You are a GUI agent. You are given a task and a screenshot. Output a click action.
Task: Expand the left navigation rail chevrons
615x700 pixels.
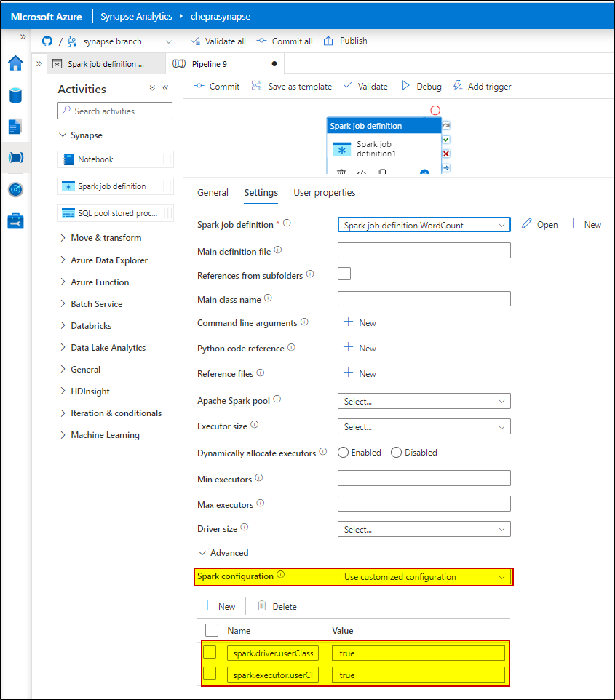pos(23,36)
